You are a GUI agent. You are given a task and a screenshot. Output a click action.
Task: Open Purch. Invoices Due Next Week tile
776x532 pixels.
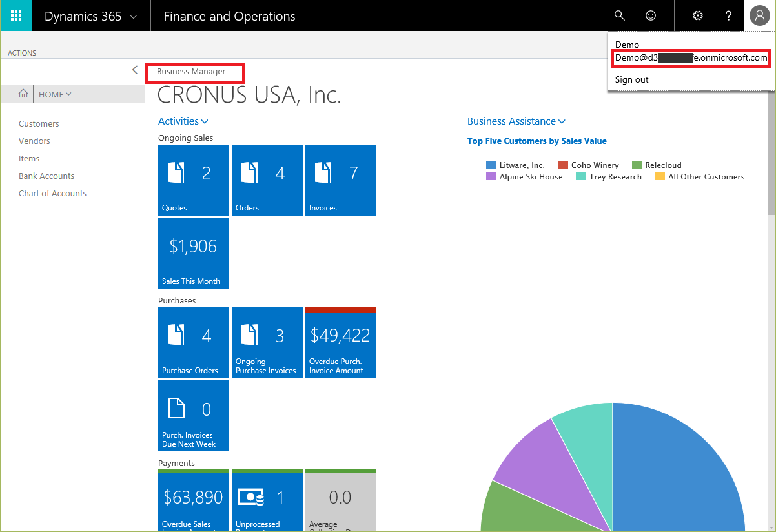[194, 416]
